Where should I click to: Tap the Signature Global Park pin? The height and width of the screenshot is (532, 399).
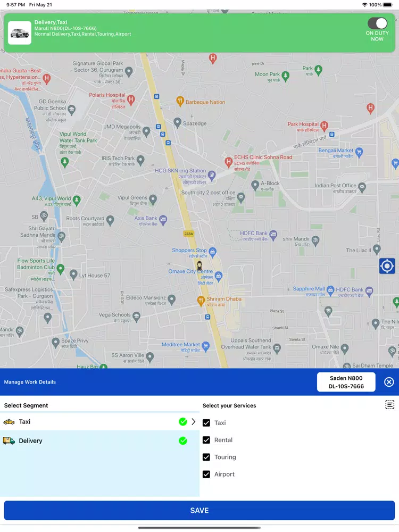129,71
